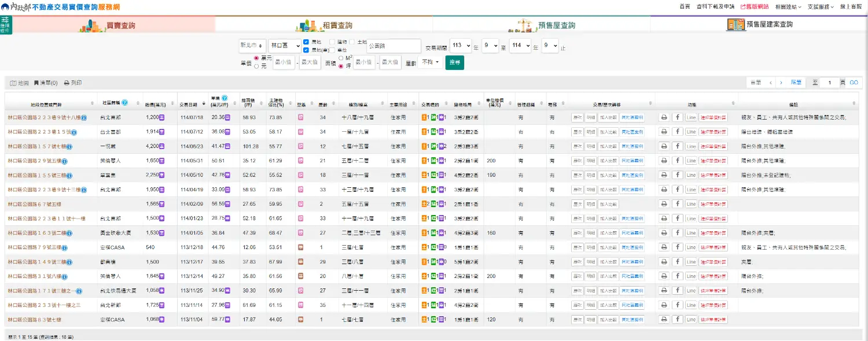Open the 屋齡 dropdown showing 不拘
Image resolution: width=868 pixels, height=341 pixels.
click(x=431, y=62)
